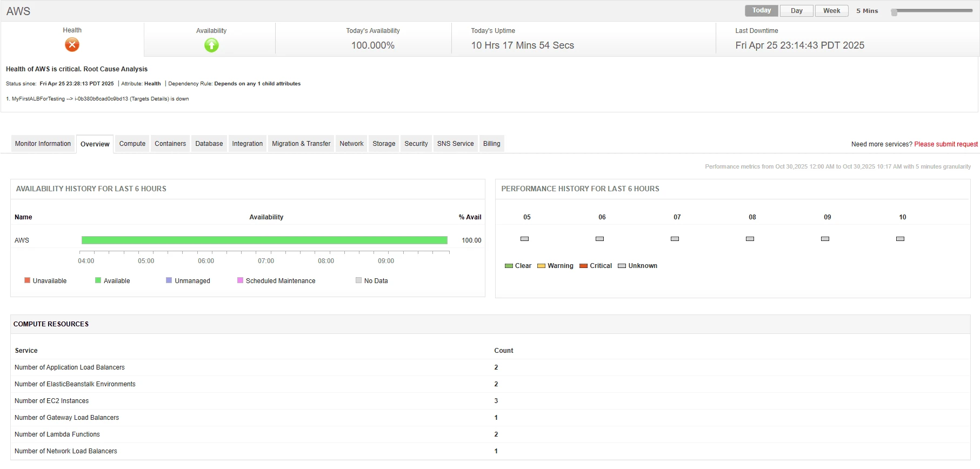The width and height of the screenshot is (980, 469).
Task: Click the Please submit request link
Action: (x=946, y=144)
